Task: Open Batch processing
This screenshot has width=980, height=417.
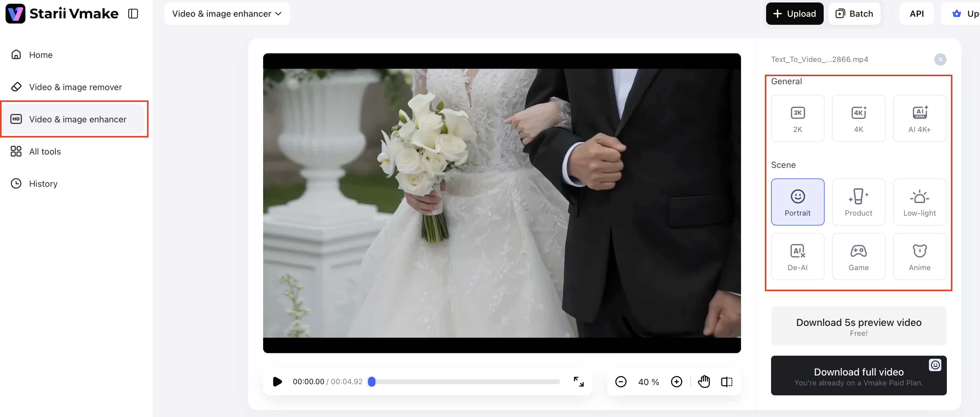Action: [854, 14]
